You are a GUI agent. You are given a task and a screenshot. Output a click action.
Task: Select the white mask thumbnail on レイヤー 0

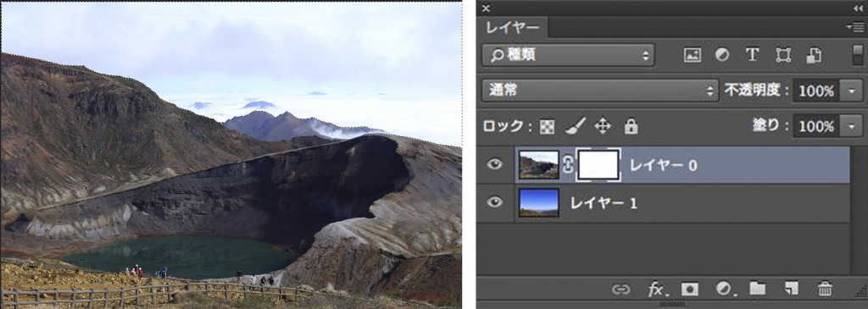pyautogui.click(x=598, y=165)
